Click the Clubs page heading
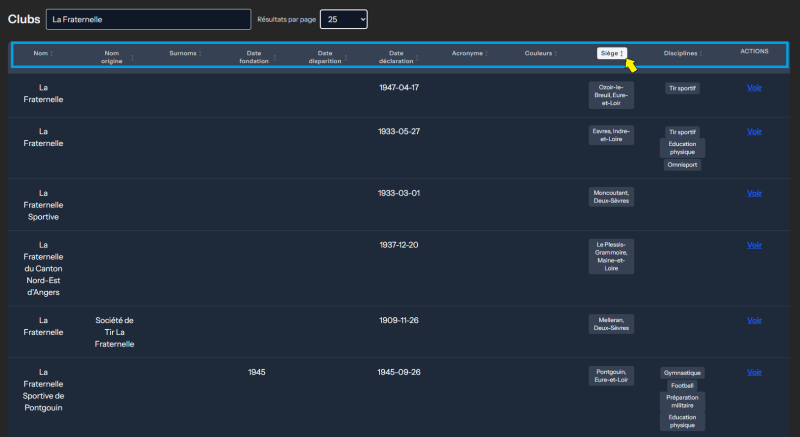The image size is (800, 437). point(24,19)
